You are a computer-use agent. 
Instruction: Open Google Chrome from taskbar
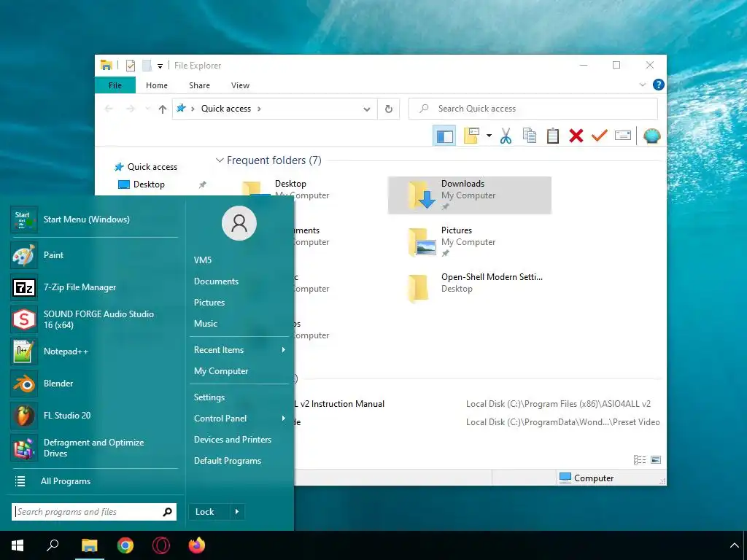pos(125,545)
